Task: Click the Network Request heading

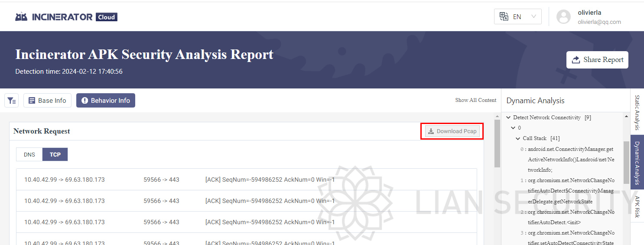Action: click(x=42, y=131)
